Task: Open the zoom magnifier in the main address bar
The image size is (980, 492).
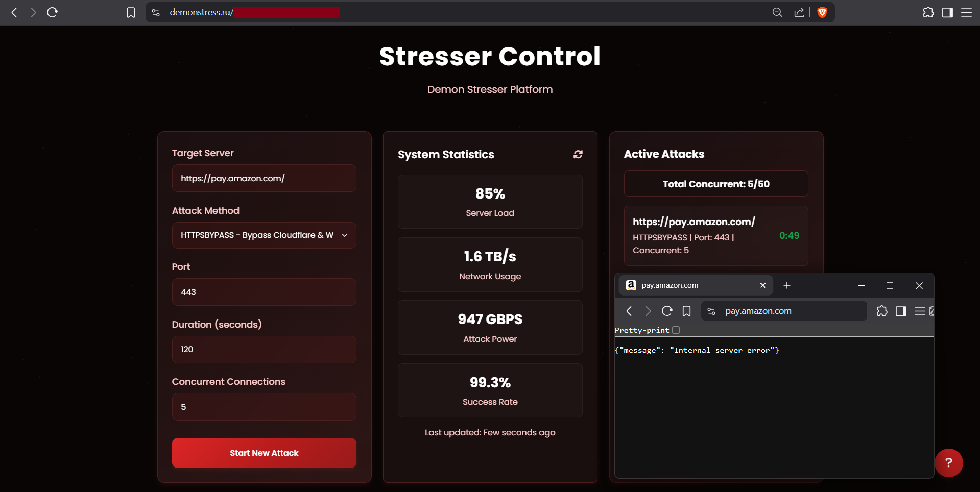Action: [777, 12]
